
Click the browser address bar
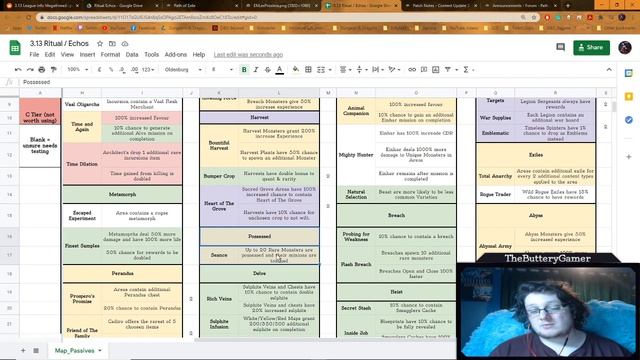pyautogui.click(x=278, y=18)
